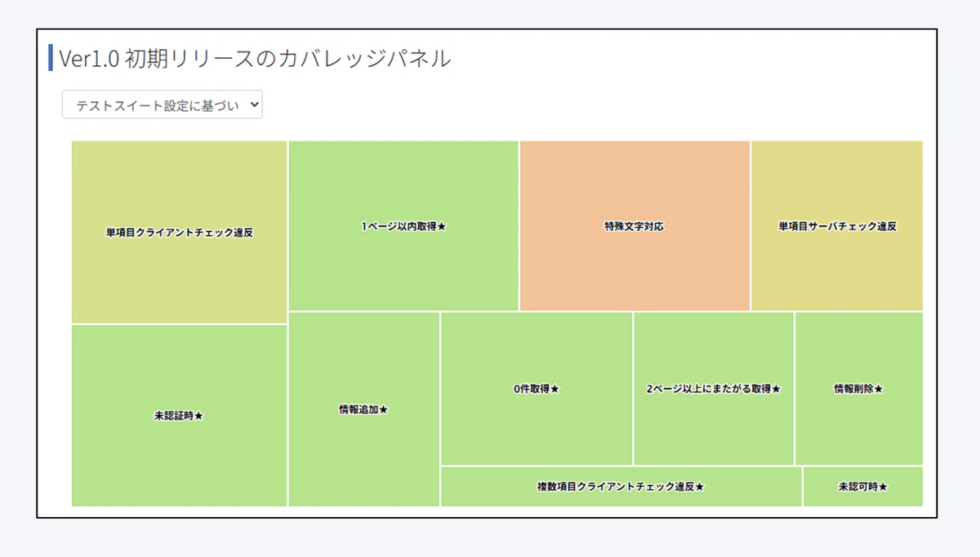Select the star next to 情報削除
Image resolution: width=980 pixels, height=557 pixels.
click(879, 389)
